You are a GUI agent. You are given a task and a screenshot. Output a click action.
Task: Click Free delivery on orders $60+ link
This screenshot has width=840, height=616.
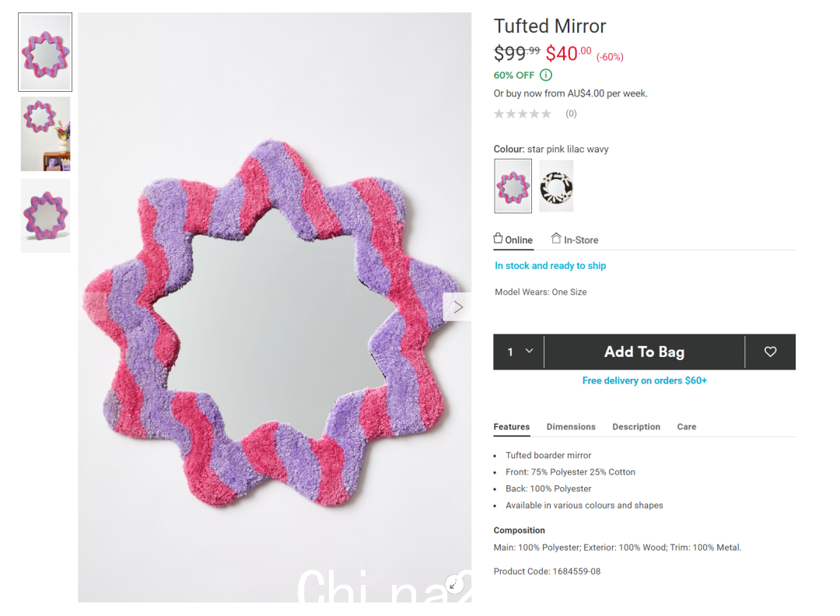point(645,381)
